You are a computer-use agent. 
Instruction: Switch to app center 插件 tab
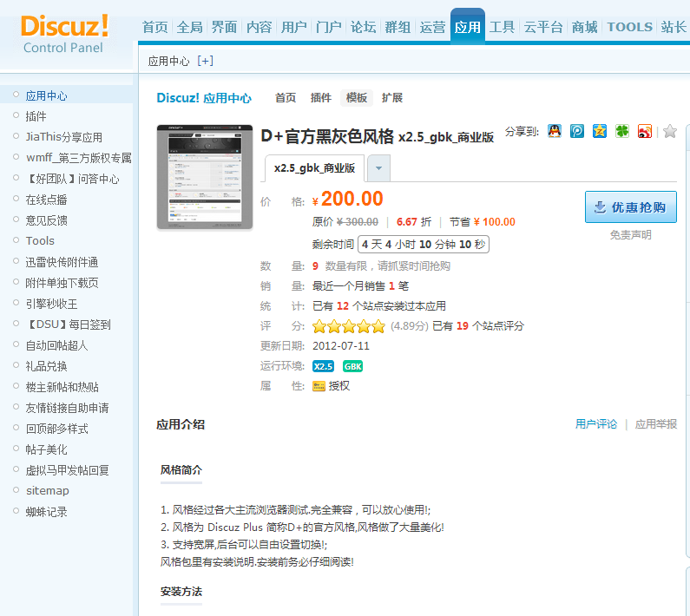click(321, 98)
